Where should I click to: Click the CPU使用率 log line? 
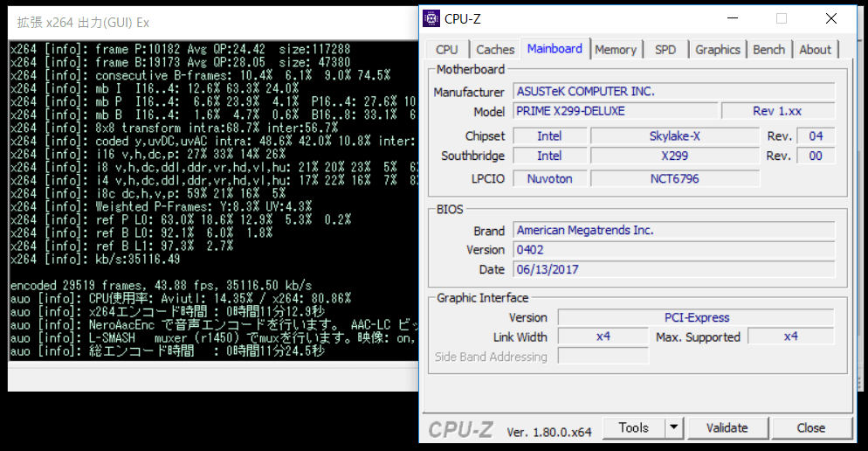pyautogui.click(x=181, y=299)
